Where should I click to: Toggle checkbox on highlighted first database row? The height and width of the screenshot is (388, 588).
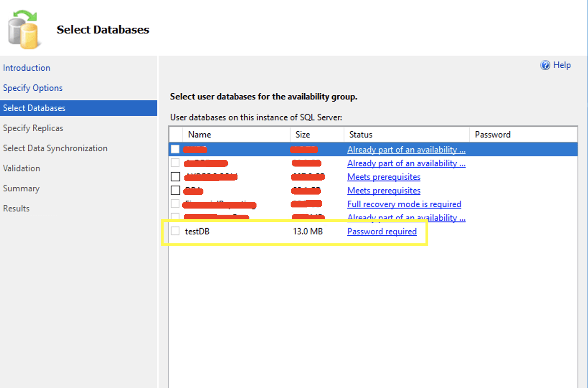tap(175, 149)
